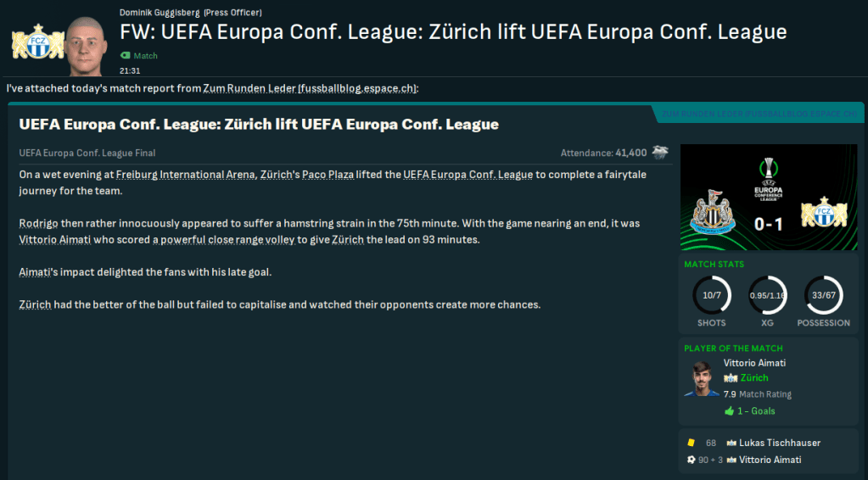Click the 0-1 final score
868x480 pixels.
(x=769, y=226)
